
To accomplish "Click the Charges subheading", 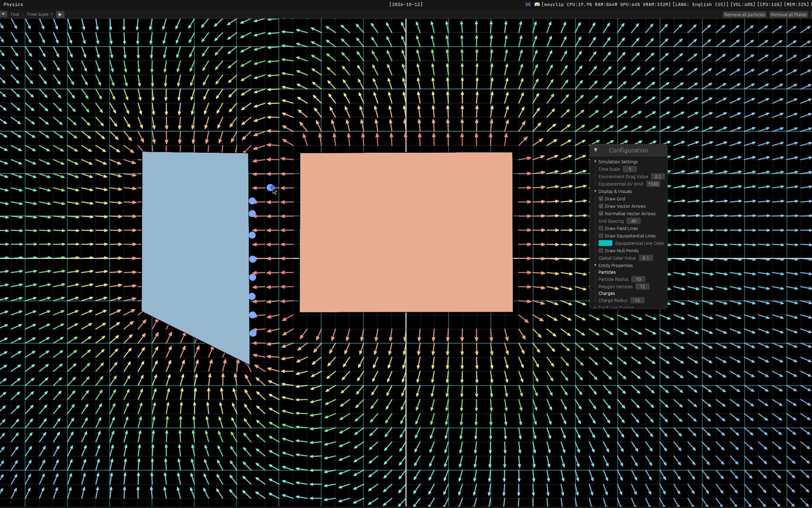I will pyautogui.click(x=607, y=293).
